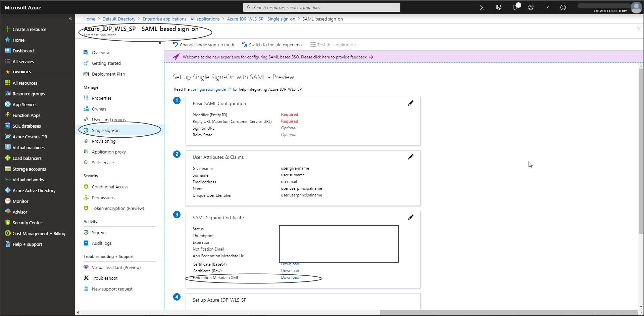This screenshot has width=644, height=316.
Task: Open Getting started menu item
Action: pos(106,63)
